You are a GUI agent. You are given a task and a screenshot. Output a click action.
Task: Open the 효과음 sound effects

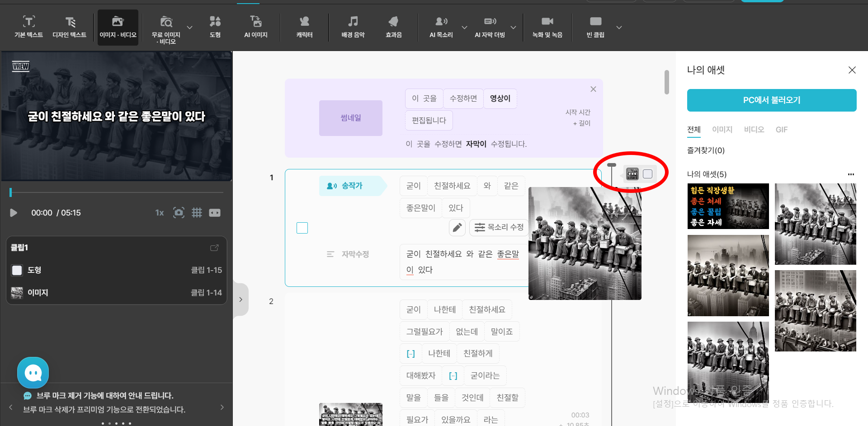[x=394, y=27]
